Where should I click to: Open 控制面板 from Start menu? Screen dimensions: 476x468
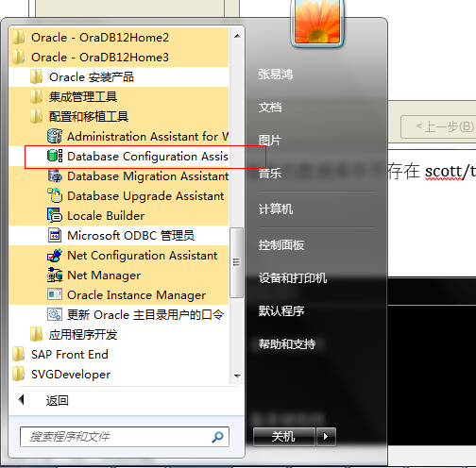click(x=281, y=245)
